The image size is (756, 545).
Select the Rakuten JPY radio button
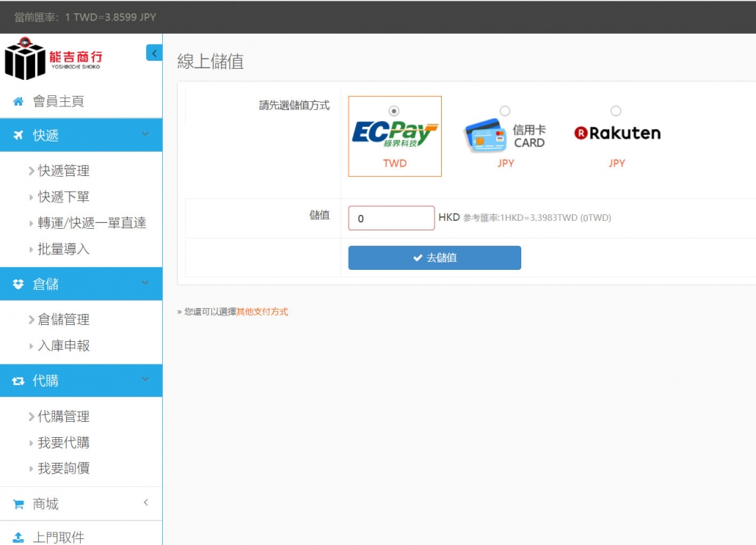tap(616, 111)
